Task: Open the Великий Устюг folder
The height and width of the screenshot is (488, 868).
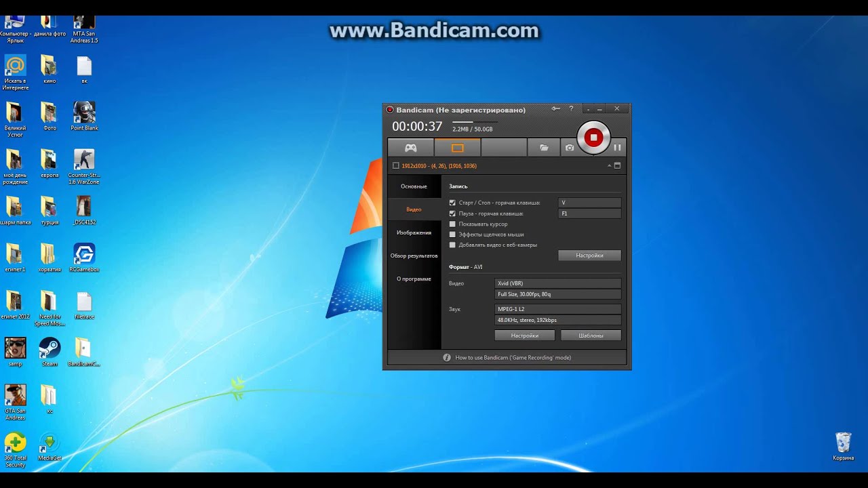Action: [15, 119]
